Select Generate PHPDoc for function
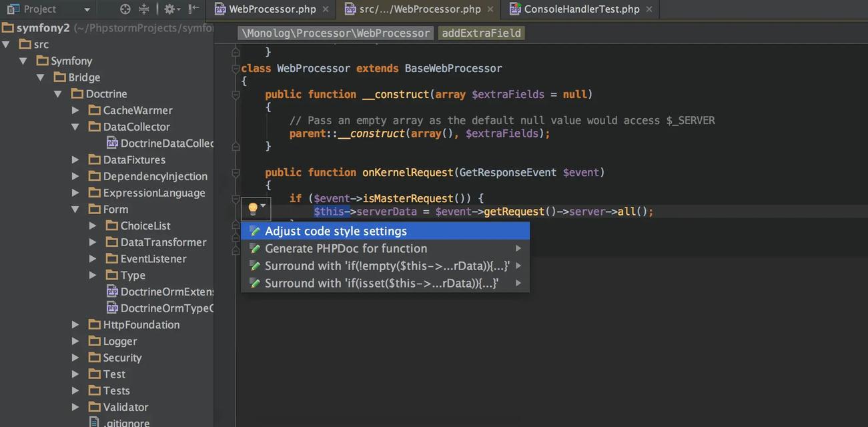This screenshot has height=427, width=868. 386,248
